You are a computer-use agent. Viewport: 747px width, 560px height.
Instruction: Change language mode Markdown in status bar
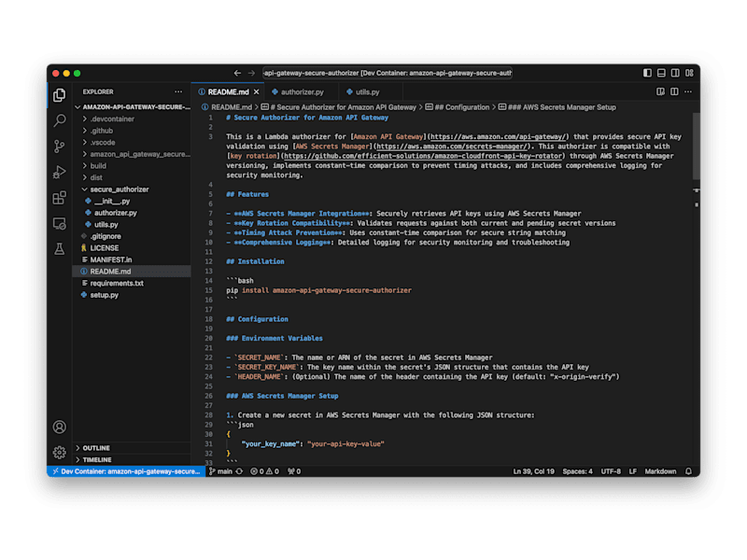click(660, 471)
